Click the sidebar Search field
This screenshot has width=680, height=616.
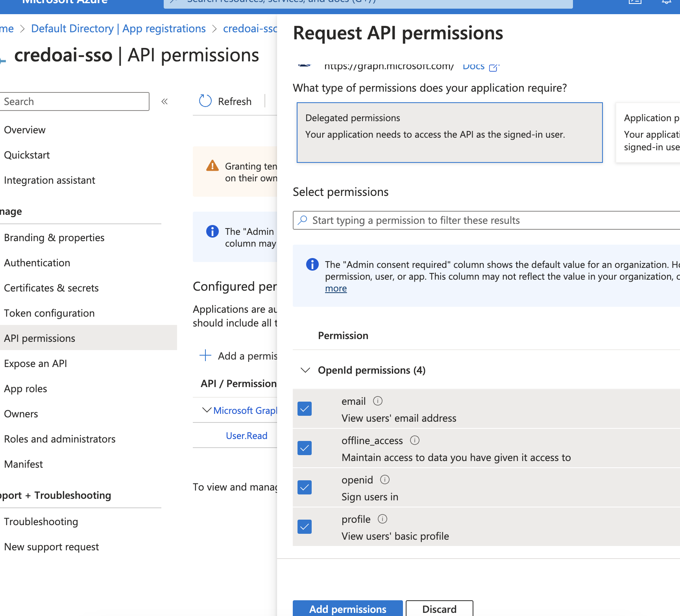(74, 101)
